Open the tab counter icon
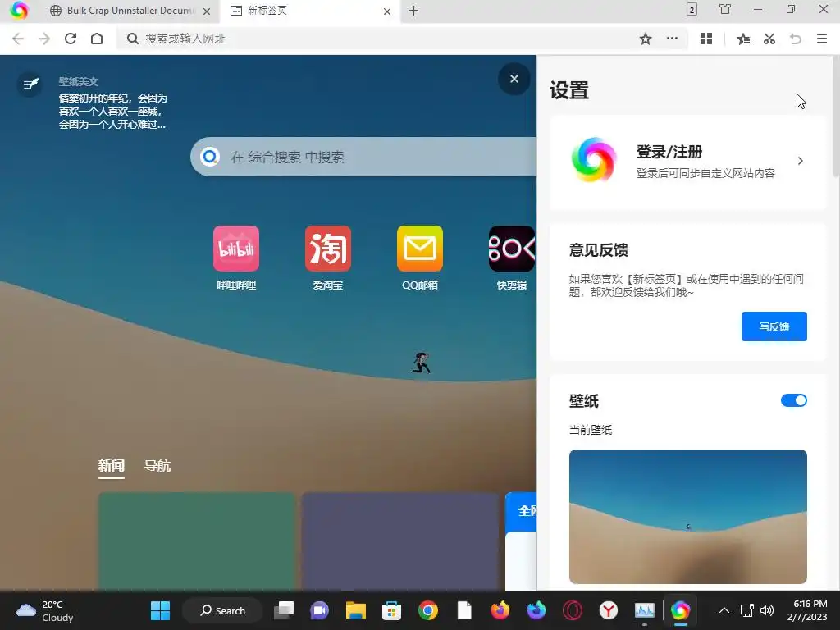The width and height of the screenshot is (840, 630). tap(692, 9)
